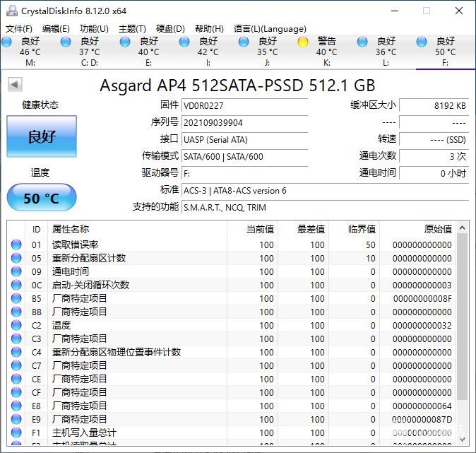This screenshot has height=453, width=476.
Task: Open the 帮助(H) menu
Action: (x=209, y=29)
